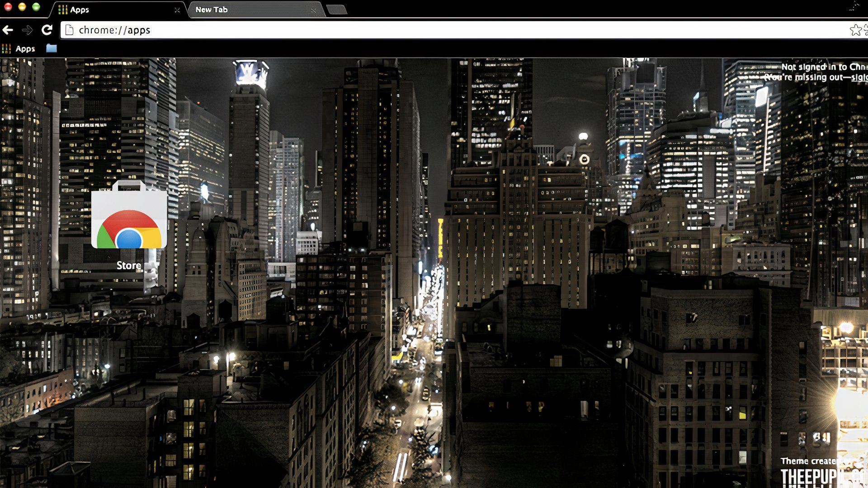The width and height of the screenshot is (868, 488).
Task: Click the Chrome settings menu icon
Action: [864, 29]
